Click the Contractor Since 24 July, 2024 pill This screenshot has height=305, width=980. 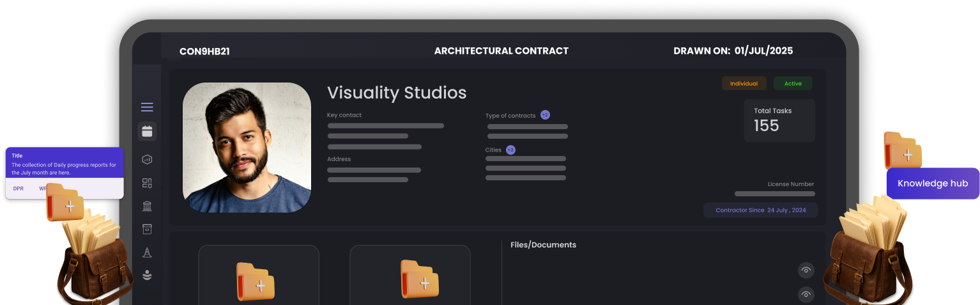tap(760, 210)
